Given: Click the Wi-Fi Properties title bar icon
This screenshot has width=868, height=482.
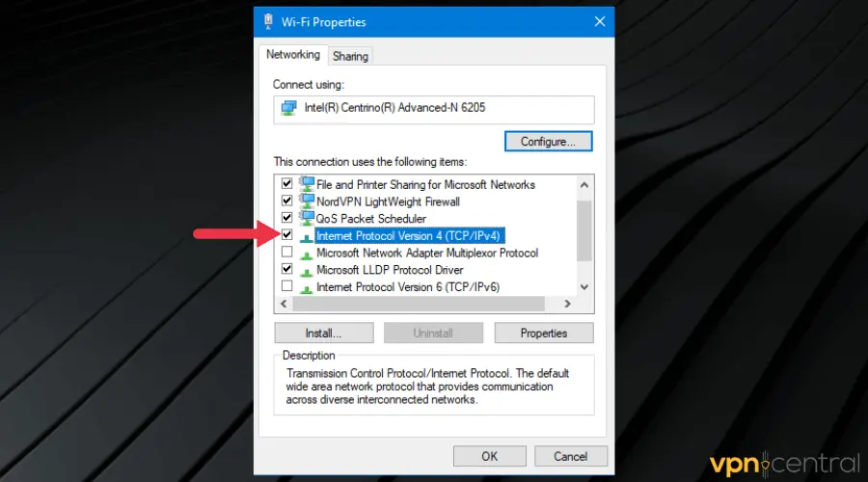Looking at the screenshot, I should 268,22.
